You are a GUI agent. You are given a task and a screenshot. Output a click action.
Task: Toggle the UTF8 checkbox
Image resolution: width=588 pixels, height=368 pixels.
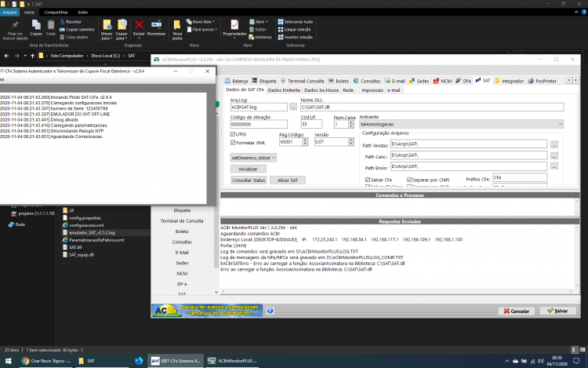[x=233, y=134]
